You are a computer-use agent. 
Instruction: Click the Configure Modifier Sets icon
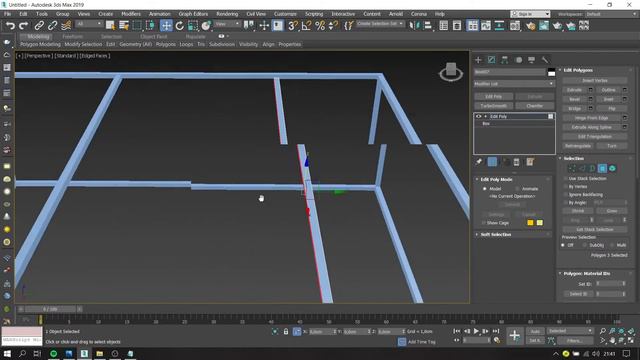coord(530,162)
